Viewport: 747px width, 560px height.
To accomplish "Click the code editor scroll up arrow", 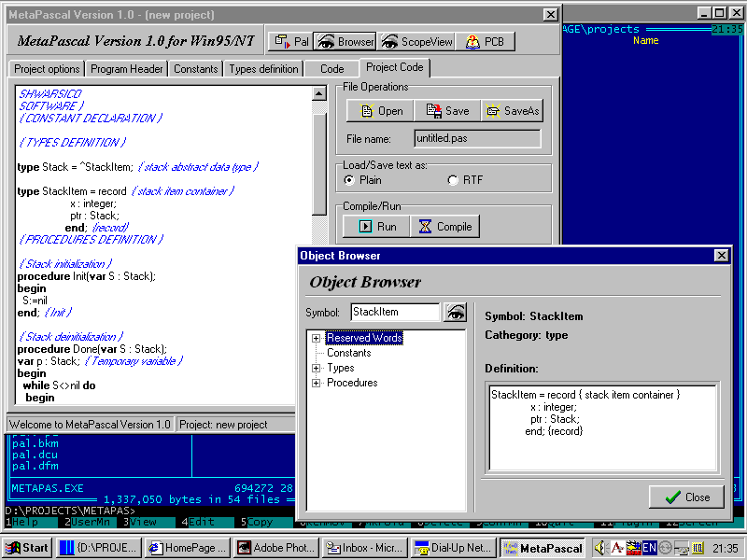I will [x=318, y=93].
